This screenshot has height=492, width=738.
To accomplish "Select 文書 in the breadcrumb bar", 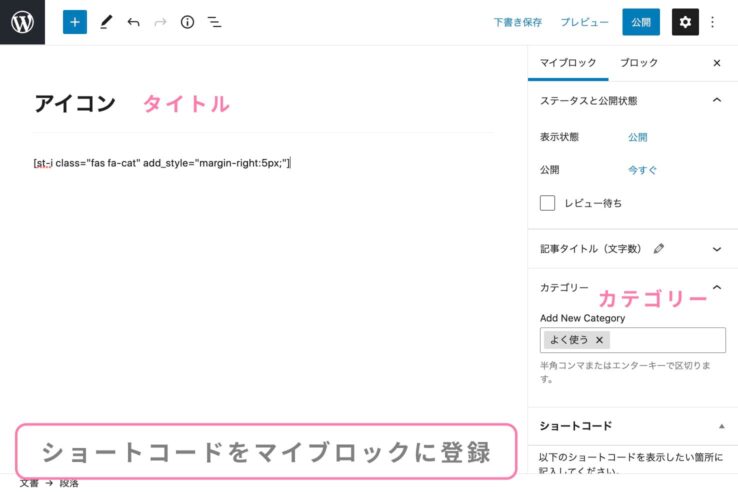I will pyautogui.click(x=29, y=484).
